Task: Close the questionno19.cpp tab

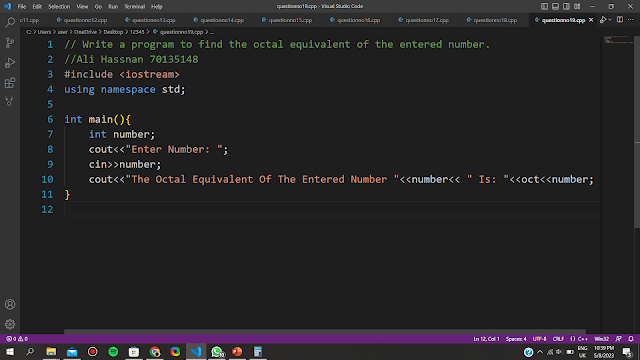Action: 591,20
